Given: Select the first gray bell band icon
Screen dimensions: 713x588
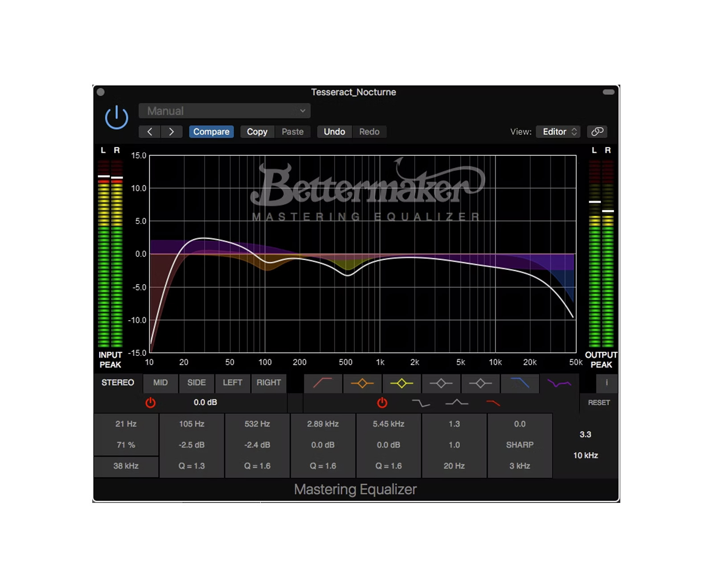Looking at the screenshot, I should coord(441,383).
